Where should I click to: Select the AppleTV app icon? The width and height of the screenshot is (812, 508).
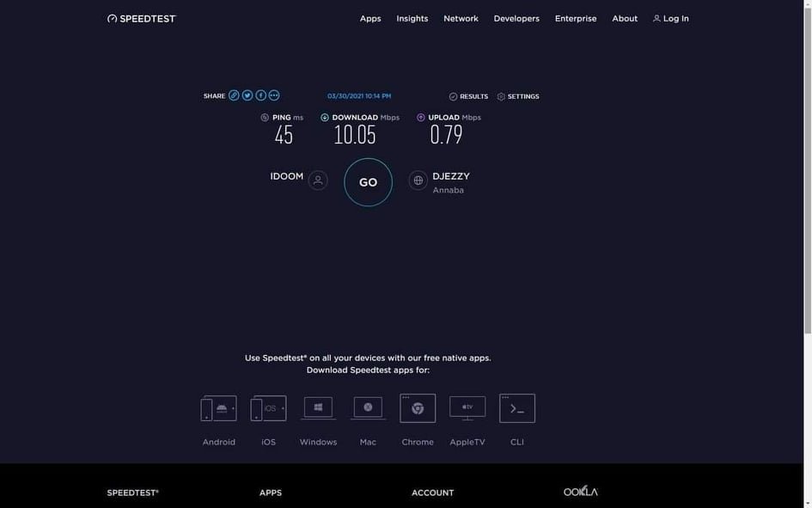(x=467, y=408)
